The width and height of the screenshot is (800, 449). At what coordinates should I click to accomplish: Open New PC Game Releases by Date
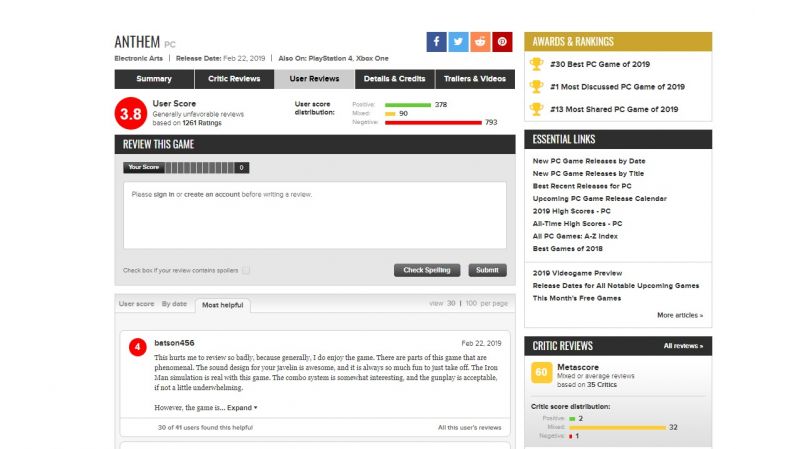click(x=589, y=161)
